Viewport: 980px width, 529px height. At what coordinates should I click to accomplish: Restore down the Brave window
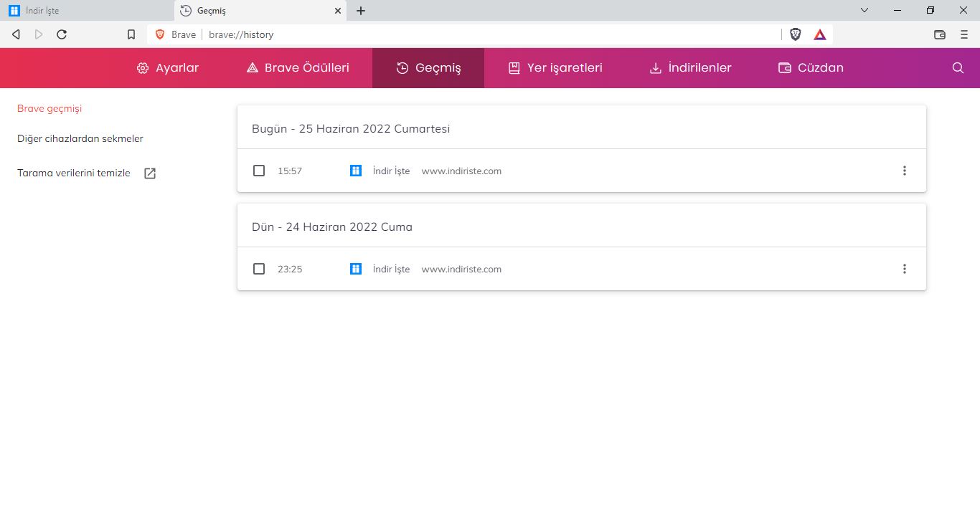(x=930, y=10)
